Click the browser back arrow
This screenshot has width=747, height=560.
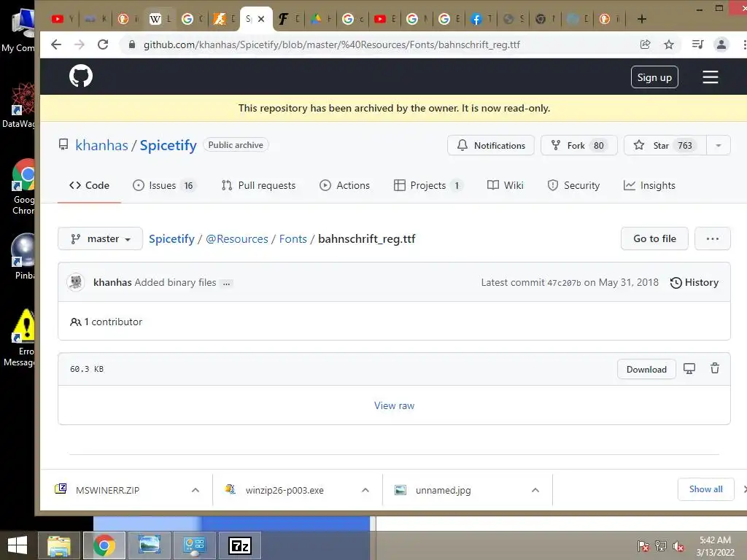point(56,44)
